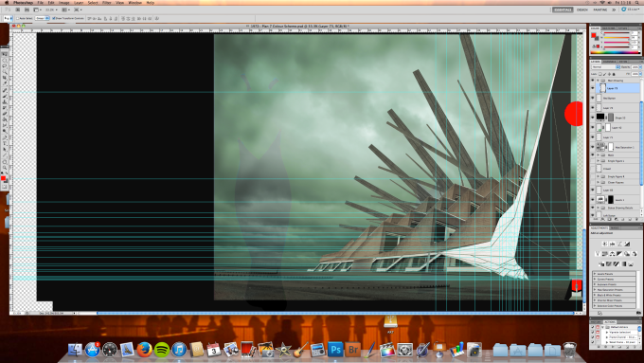Select the Rectangular Marquee tool
The height and width of the screenshot is (363, 644).
(x=5, y=60)
